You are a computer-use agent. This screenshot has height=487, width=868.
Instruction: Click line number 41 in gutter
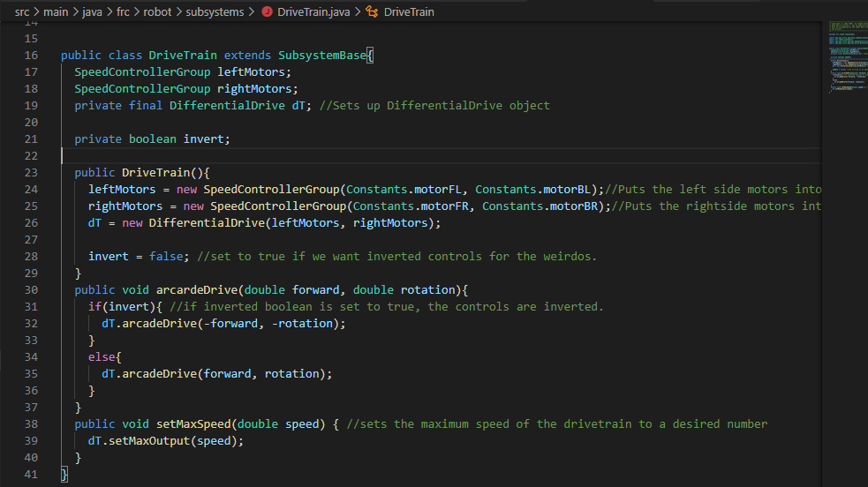pos(31,475)
